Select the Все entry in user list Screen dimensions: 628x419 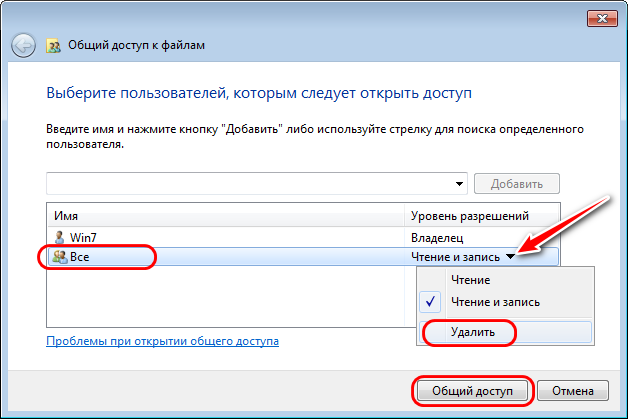coord(303,257)
